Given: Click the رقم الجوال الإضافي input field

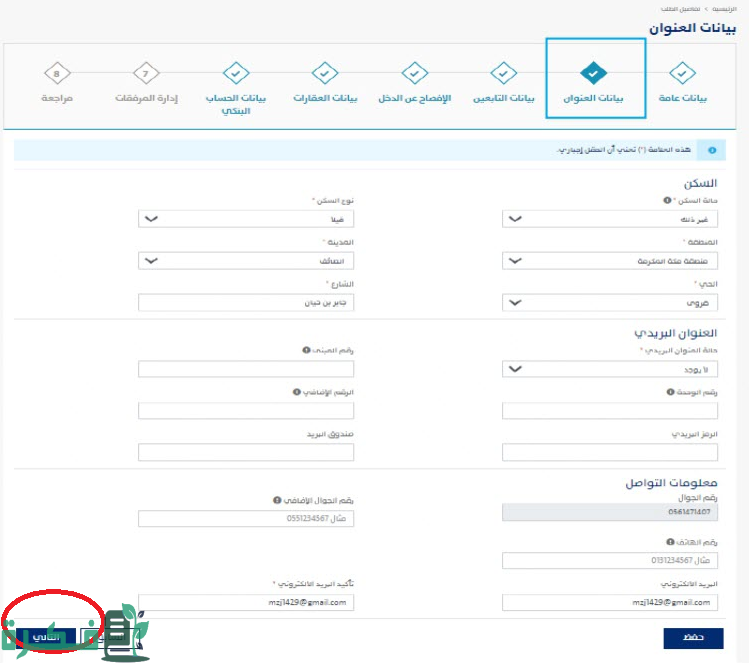Looking at the screenshot, I should point(246,518).
